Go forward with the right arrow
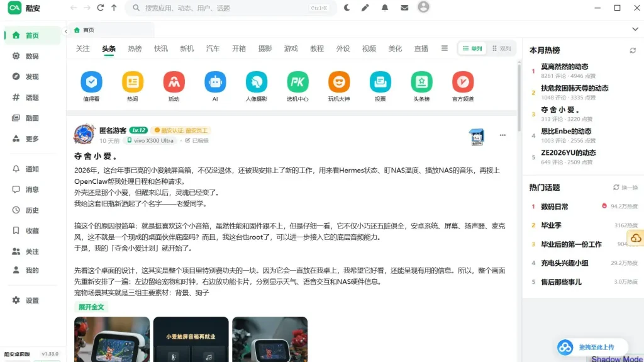The width and height of the screenshot is (644, 362). coord(87,8)
